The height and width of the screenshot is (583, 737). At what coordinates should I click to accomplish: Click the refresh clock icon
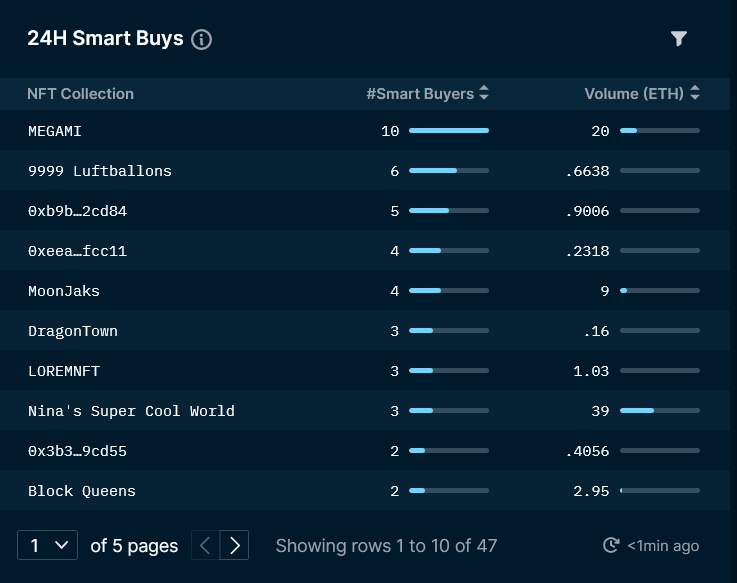[611, 545]
